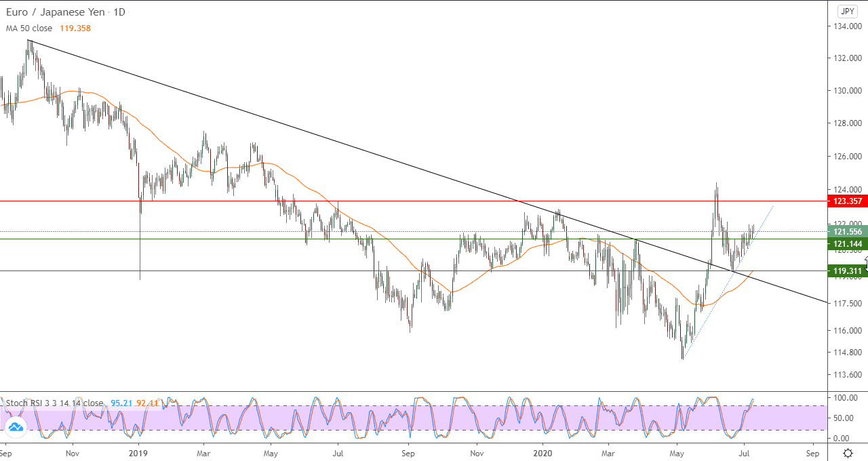Click the 100.00 Stoch RSI scale value
The width and height of the screenshot is (868, 461).
pos(846,398)
